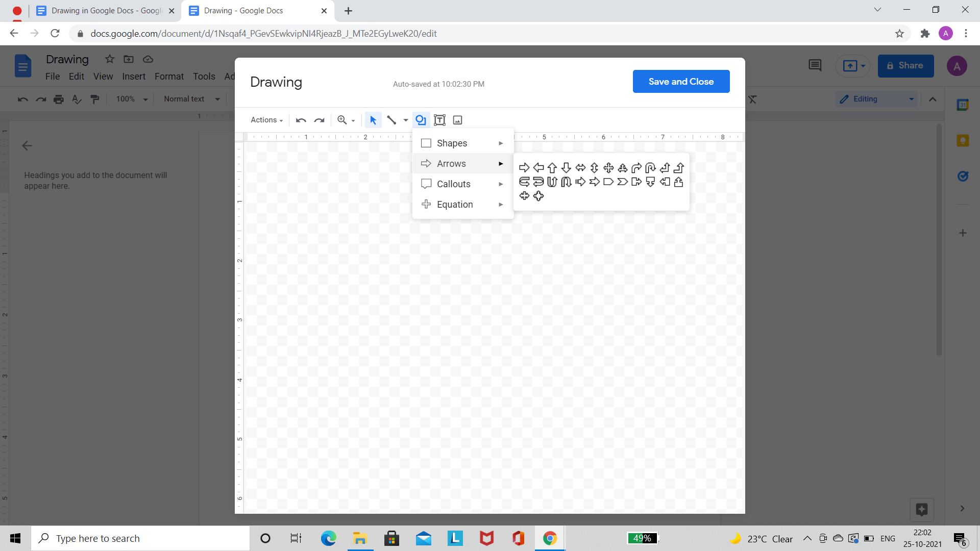Select the line drawing tool
980x551 pixels.
pyautogui.click(x=391, y=120)
